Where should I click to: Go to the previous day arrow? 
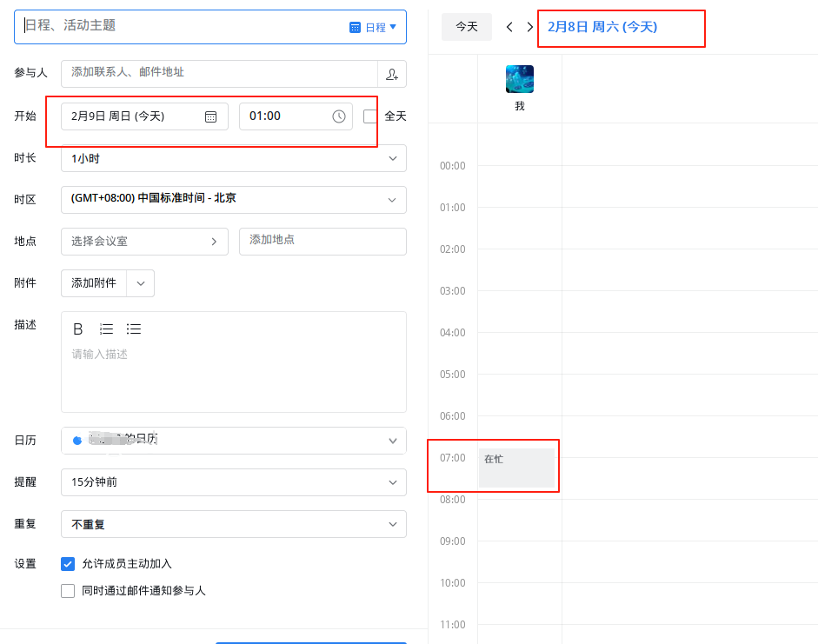[x=509, y=27]
